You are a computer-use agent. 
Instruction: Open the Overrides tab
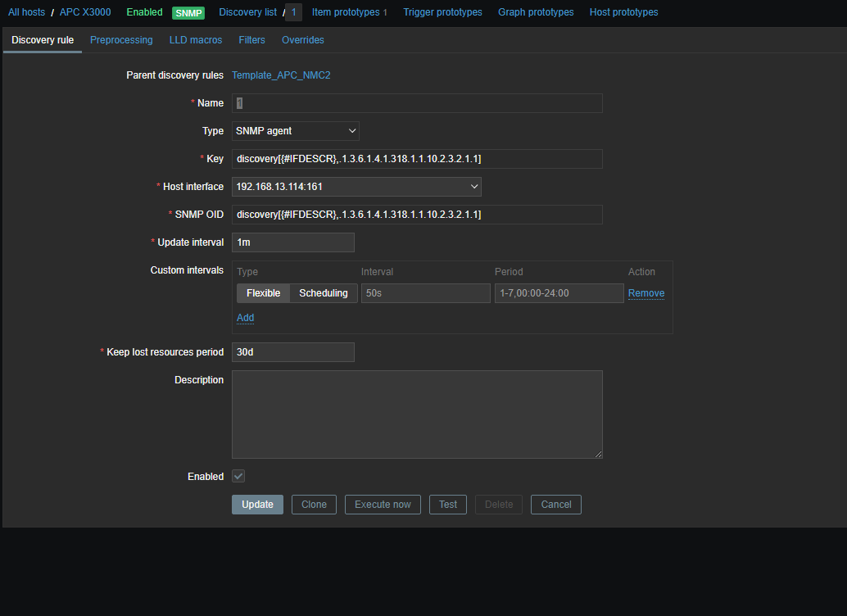coord(303,40)
